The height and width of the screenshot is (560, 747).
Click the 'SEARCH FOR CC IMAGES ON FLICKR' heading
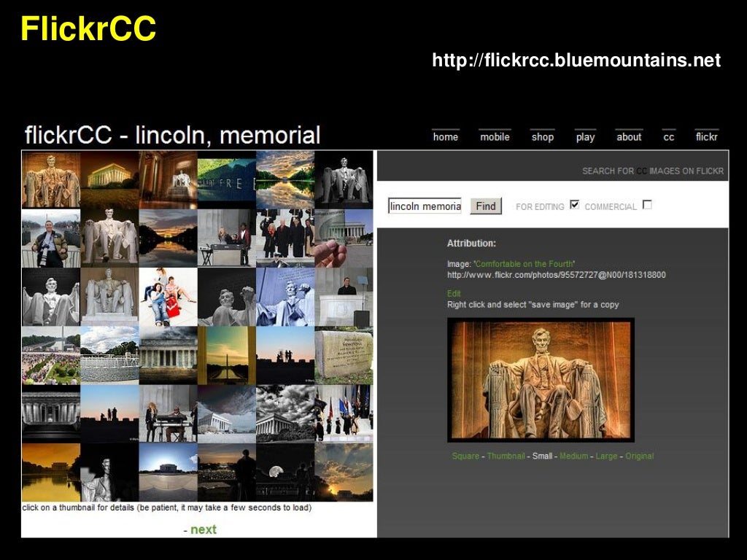(x=653, y=171)
